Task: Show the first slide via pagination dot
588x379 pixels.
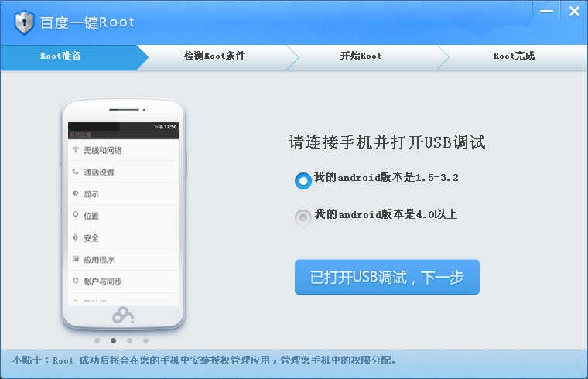Action: (97, 341)
